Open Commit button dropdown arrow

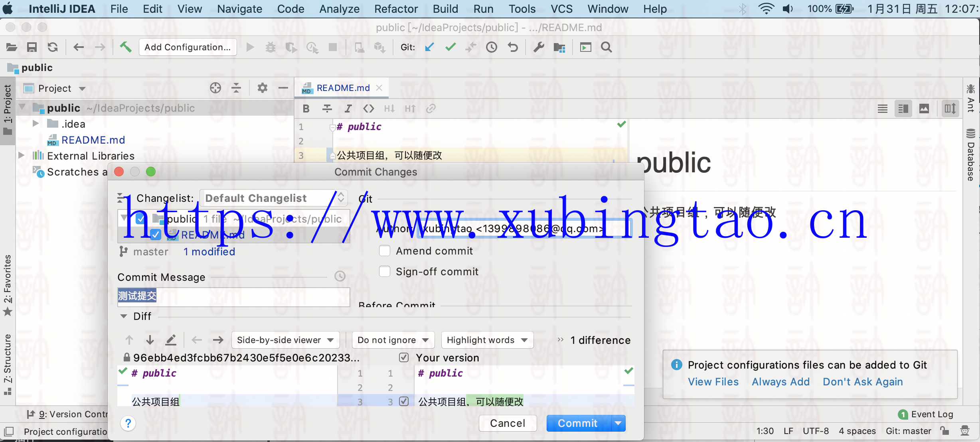point(618,423)
